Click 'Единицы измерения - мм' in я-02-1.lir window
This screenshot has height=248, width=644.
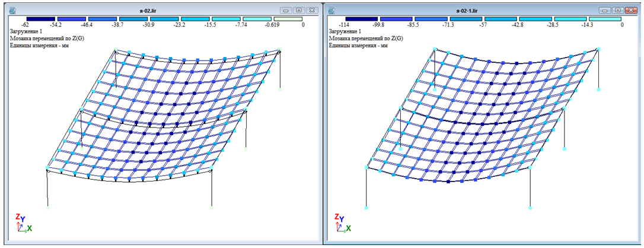tap(358, 45)
